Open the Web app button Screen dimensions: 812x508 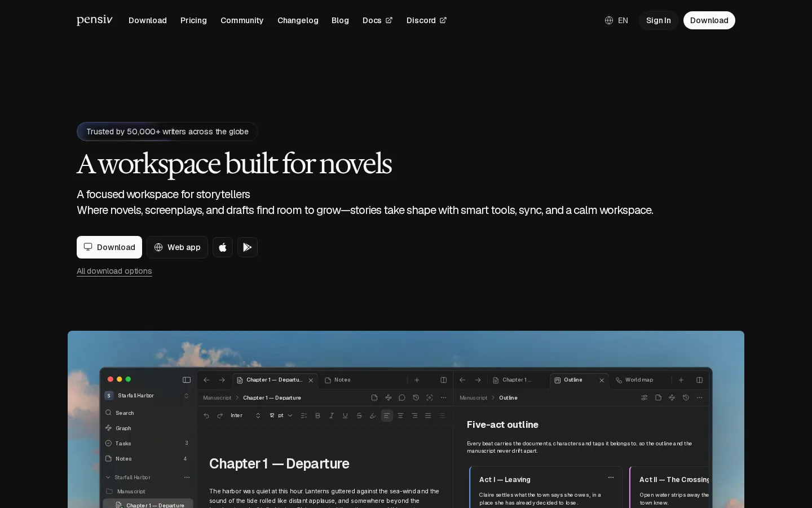point(178,247)
